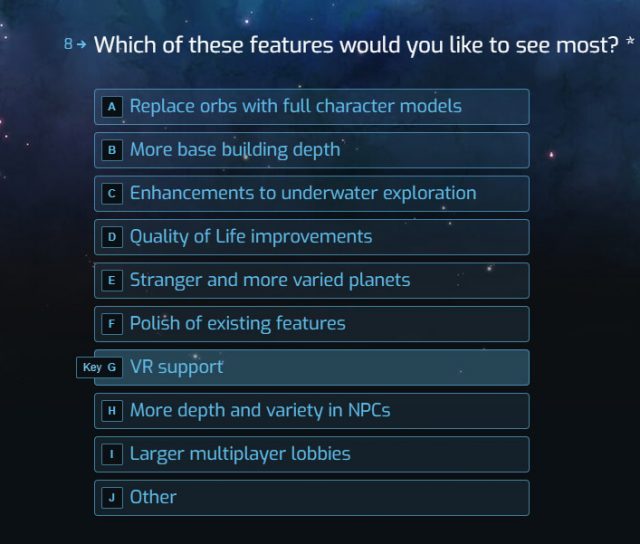Pick 'Enhancements to underwater exploration' option
The image size is (640, 544).
click(x=312, y=193)
